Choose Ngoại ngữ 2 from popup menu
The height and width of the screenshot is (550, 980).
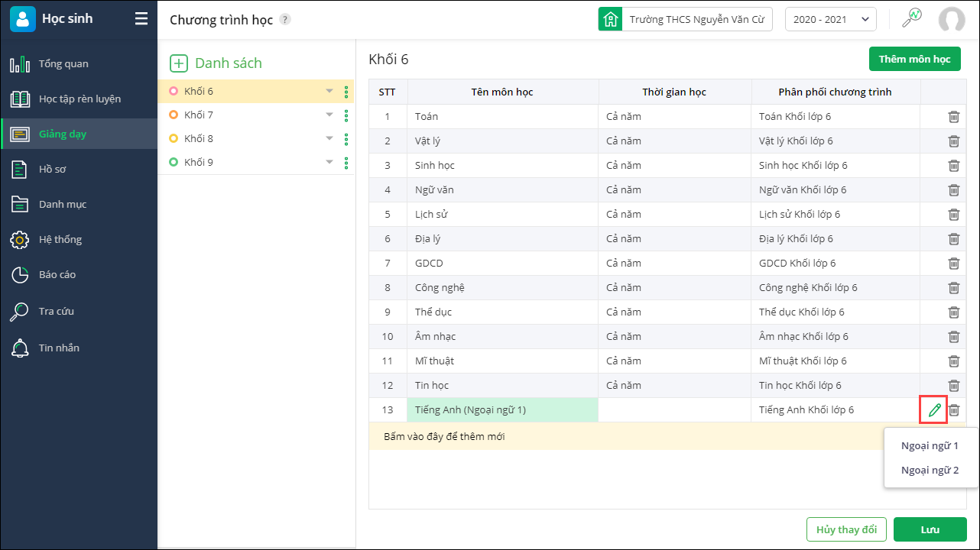930,471
